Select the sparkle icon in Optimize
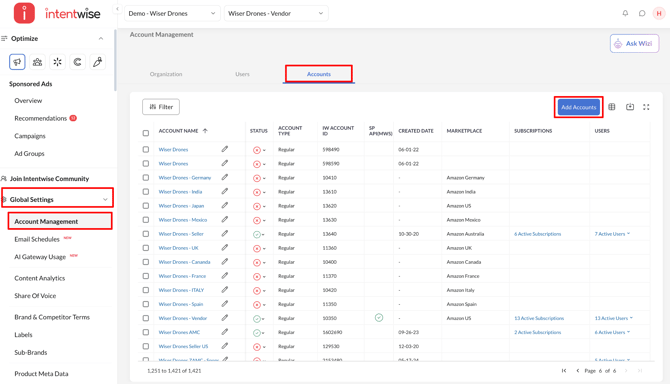Image resolution: width=670 pixels, height=384 pixels. coord(57,62)
